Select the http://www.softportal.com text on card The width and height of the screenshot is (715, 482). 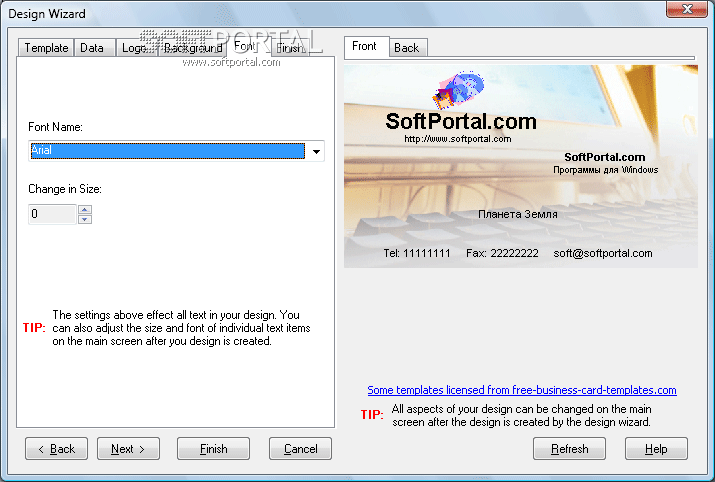[457, 139]
